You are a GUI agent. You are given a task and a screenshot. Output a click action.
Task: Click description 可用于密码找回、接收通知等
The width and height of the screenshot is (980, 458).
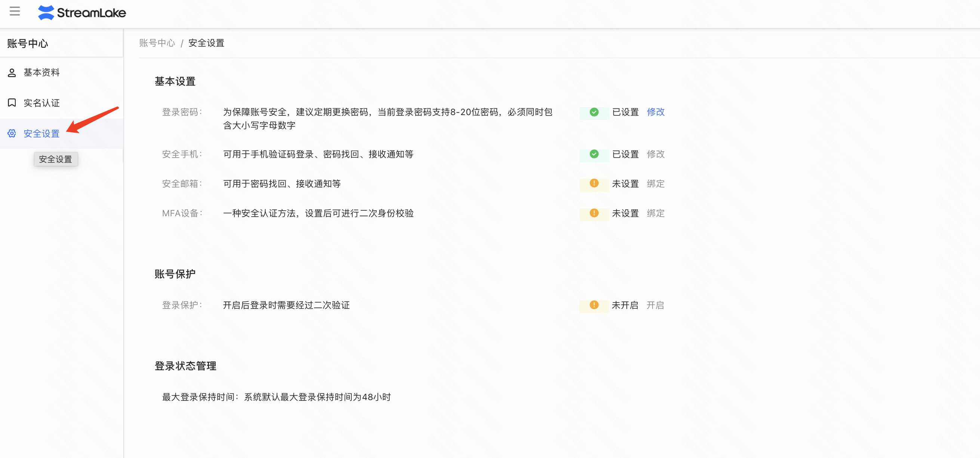[x=281, y=184]
